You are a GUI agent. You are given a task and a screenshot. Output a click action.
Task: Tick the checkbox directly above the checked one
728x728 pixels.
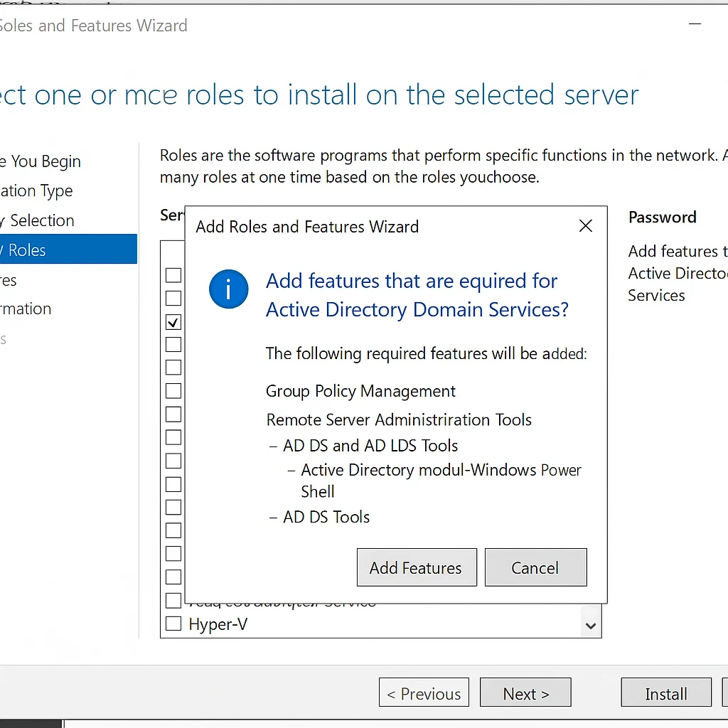point(173,298)
